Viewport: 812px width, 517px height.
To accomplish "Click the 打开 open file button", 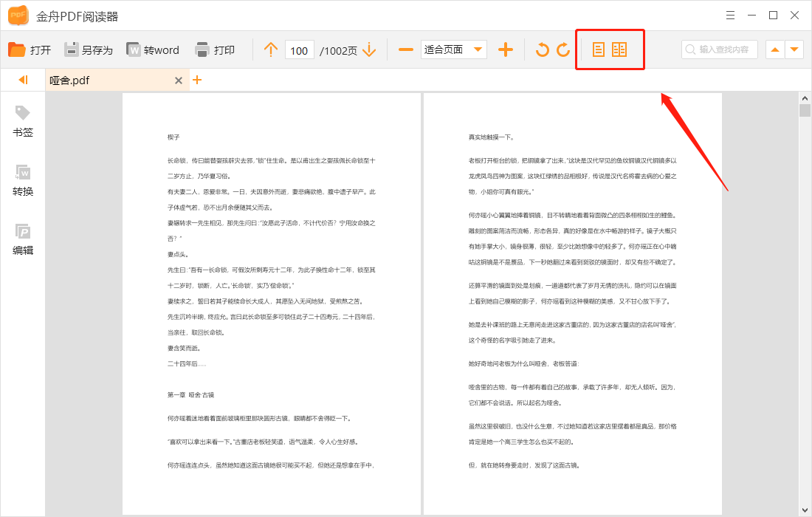I will click(30, 49).
